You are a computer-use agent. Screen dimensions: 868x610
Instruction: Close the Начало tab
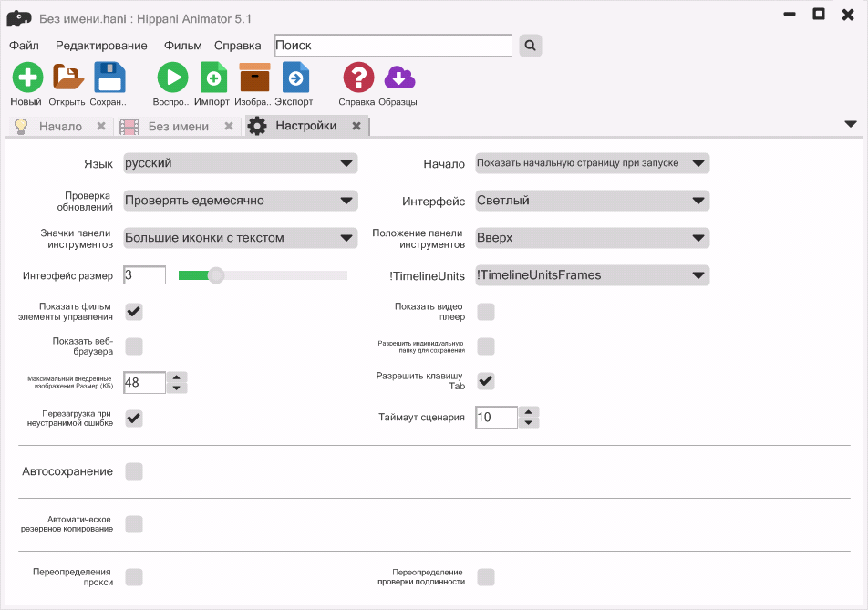[100, 126]
